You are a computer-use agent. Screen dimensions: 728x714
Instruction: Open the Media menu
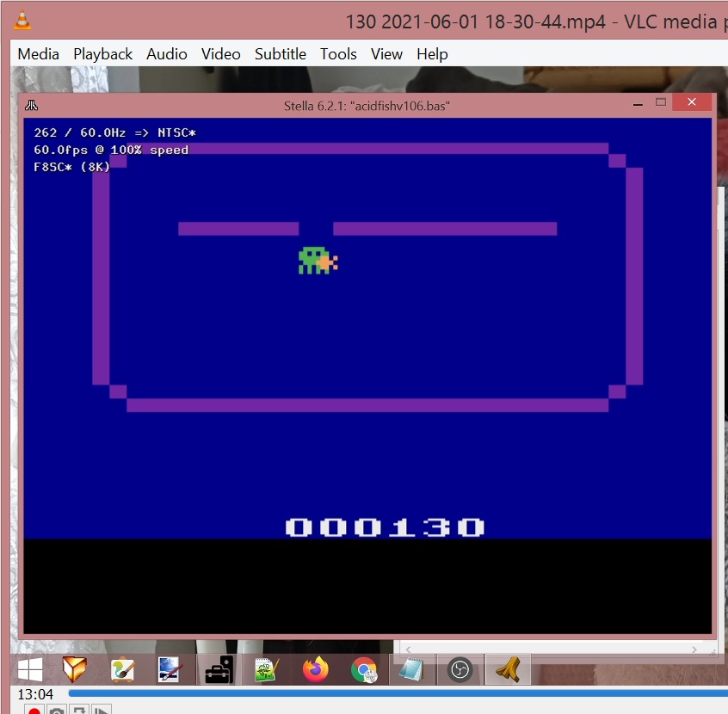[x=39, y=54]
